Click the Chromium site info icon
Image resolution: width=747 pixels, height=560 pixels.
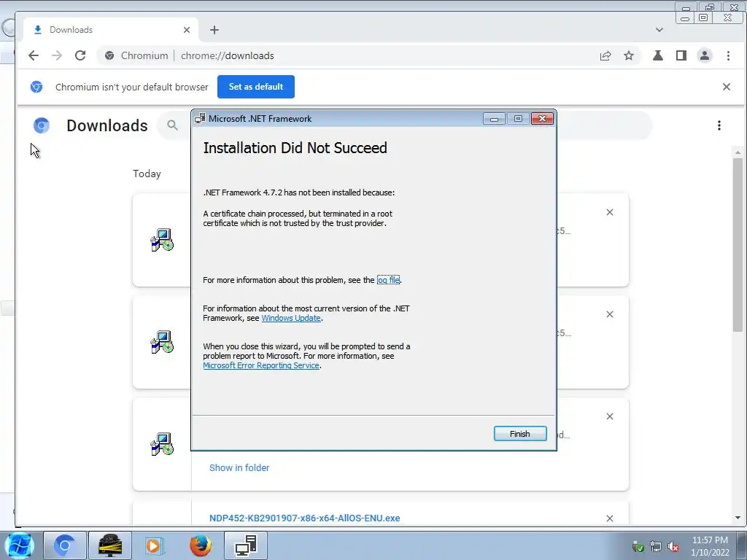point(109,55)
